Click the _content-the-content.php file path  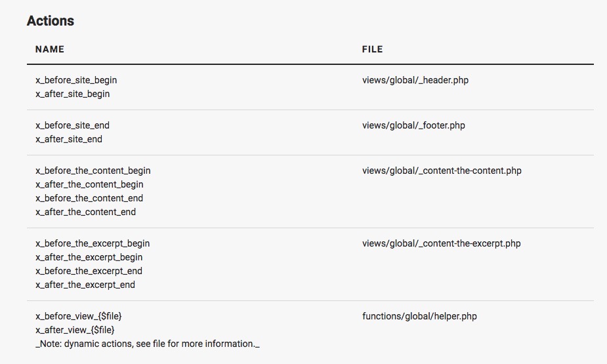pos(442,171)
